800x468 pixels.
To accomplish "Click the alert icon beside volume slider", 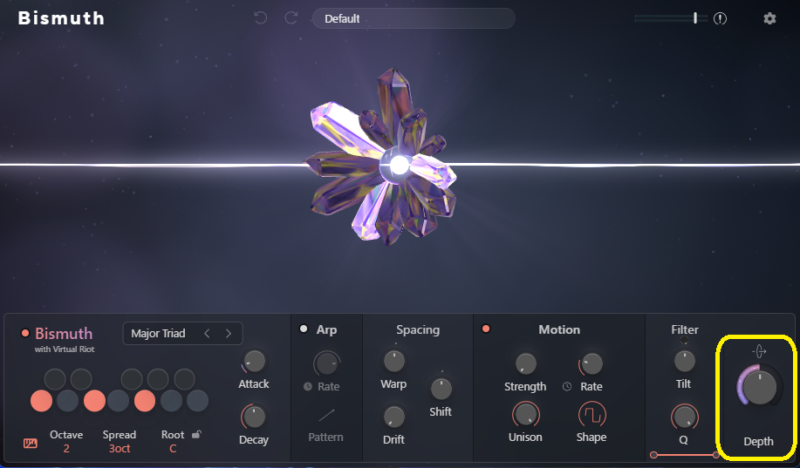I will coord(720,19).
